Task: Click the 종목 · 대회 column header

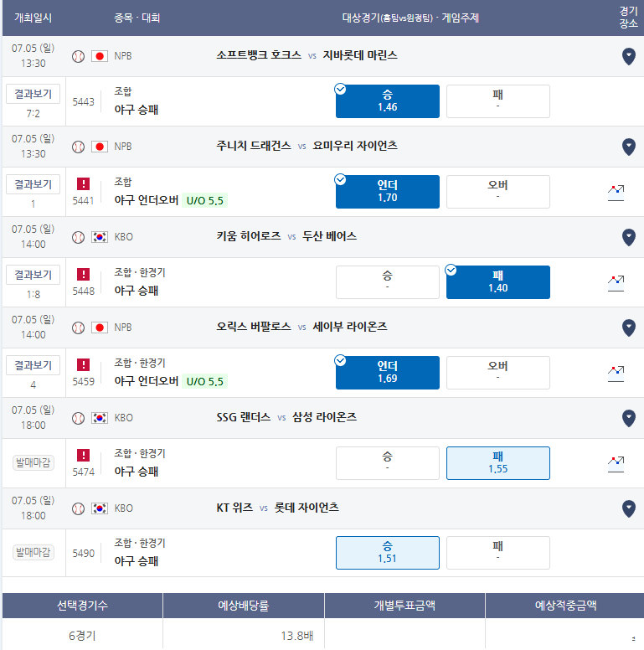Action: click(137, 18)
